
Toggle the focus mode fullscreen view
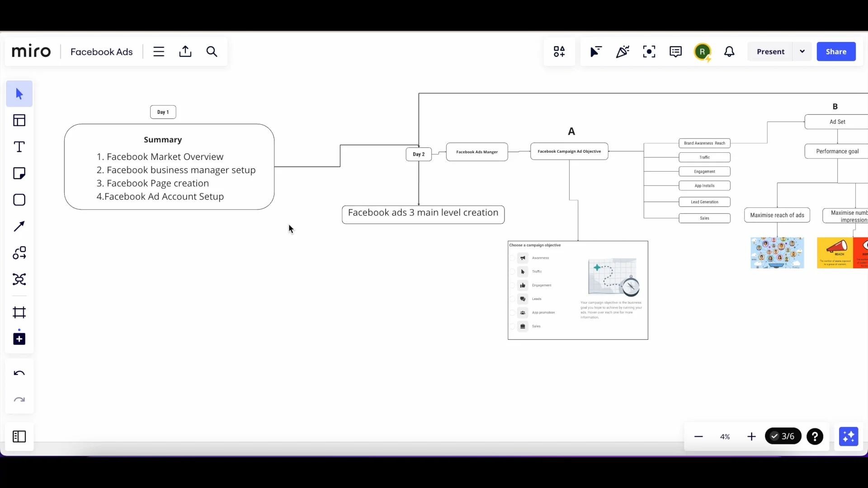[x=650, y=52]
